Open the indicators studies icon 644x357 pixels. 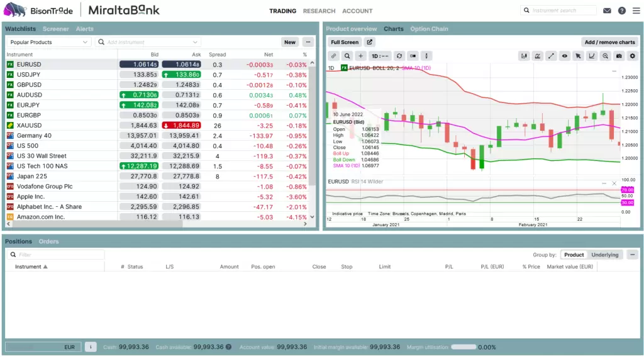(537, 56)
